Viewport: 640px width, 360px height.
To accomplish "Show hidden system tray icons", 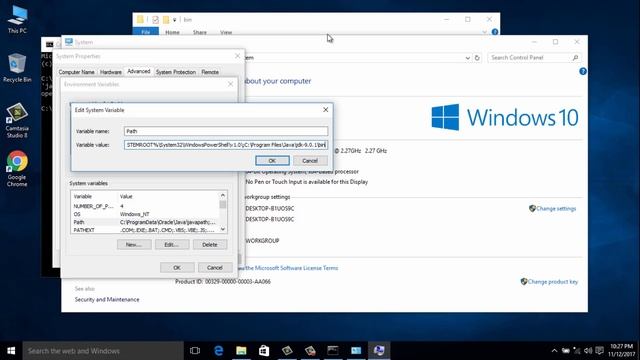I will coord(554,351).
